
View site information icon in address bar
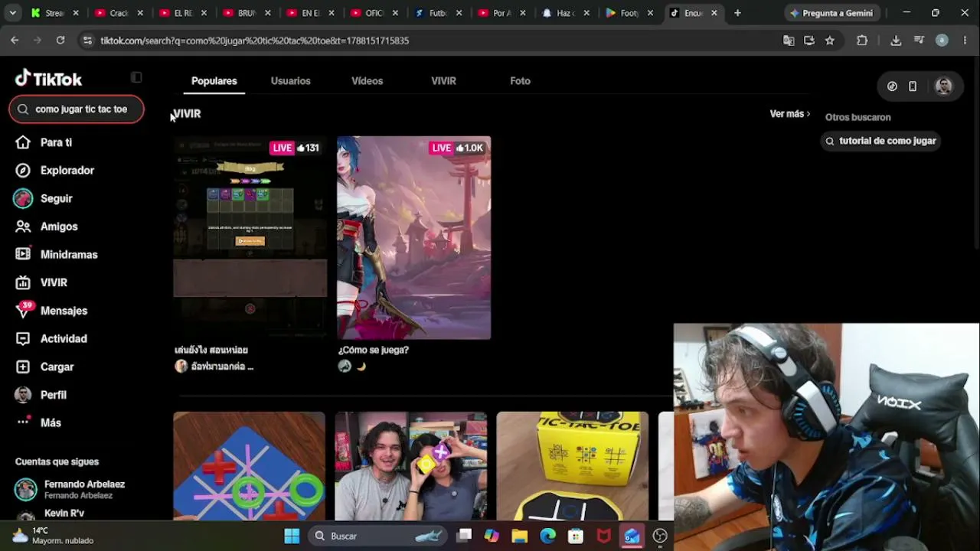87,41
